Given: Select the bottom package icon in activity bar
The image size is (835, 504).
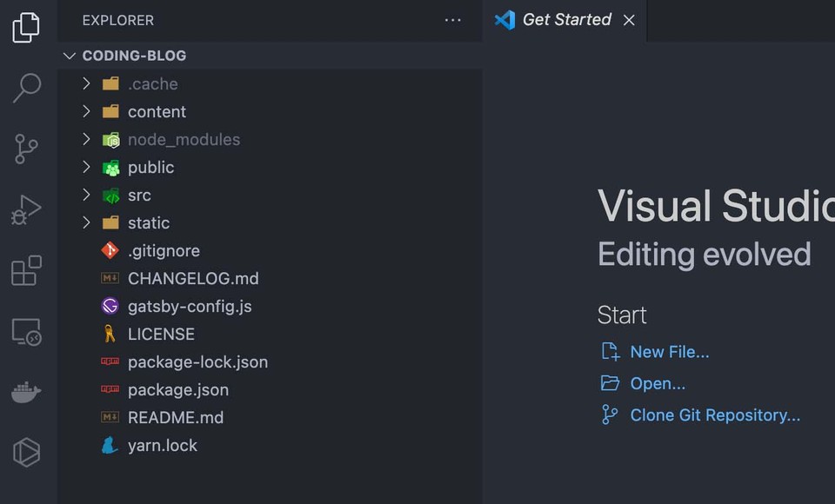Looking at the screenshot, I should [26, 452].
